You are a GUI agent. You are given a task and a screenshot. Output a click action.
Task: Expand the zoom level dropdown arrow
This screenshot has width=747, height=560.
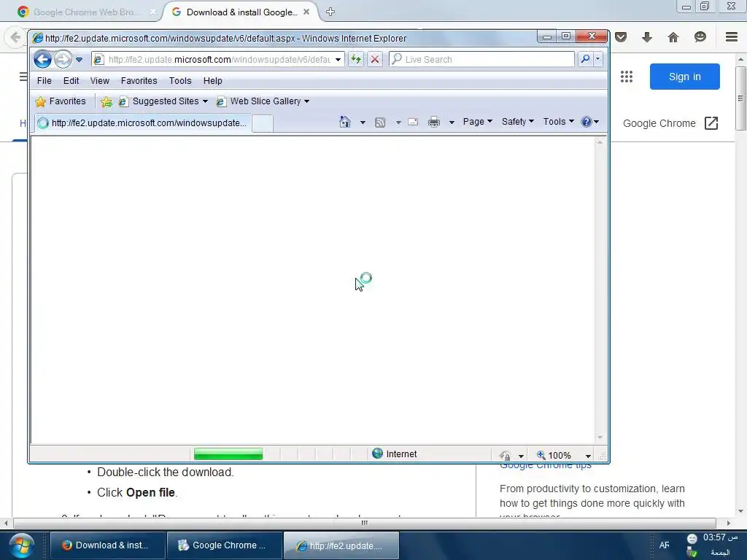[x=589, y=456]
